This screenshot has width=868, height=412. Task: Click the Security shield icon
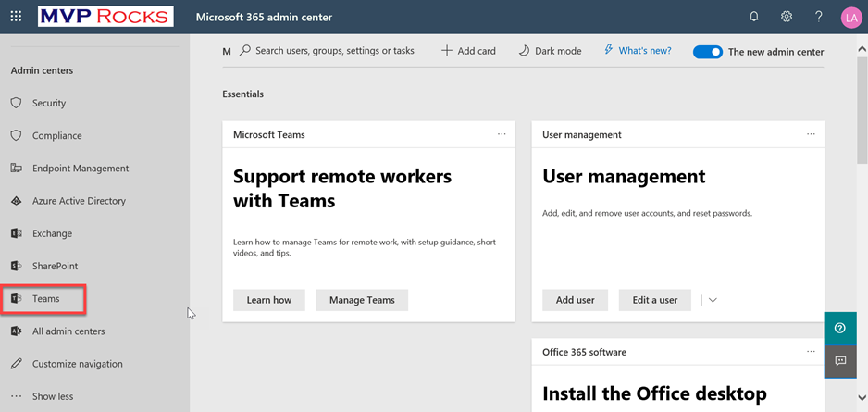pyautogui.click(x=16, y=103)
